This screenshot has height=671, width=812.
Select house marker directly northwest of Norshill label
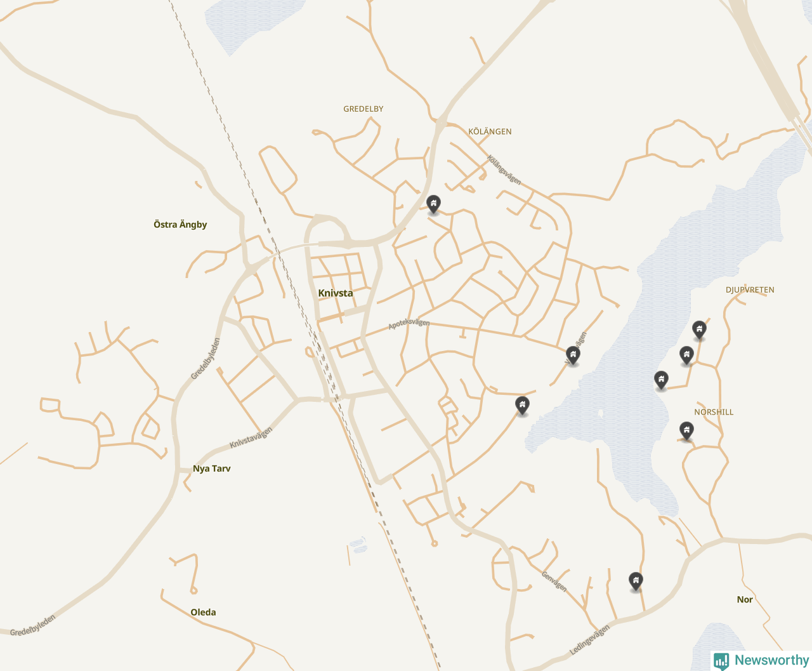(661, 380)
